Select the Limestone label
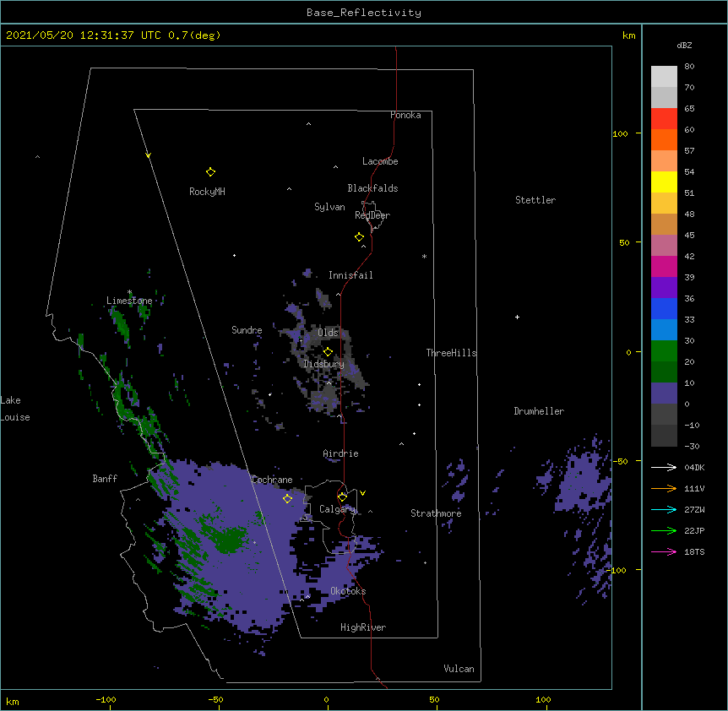 click(x=129, y=301)
